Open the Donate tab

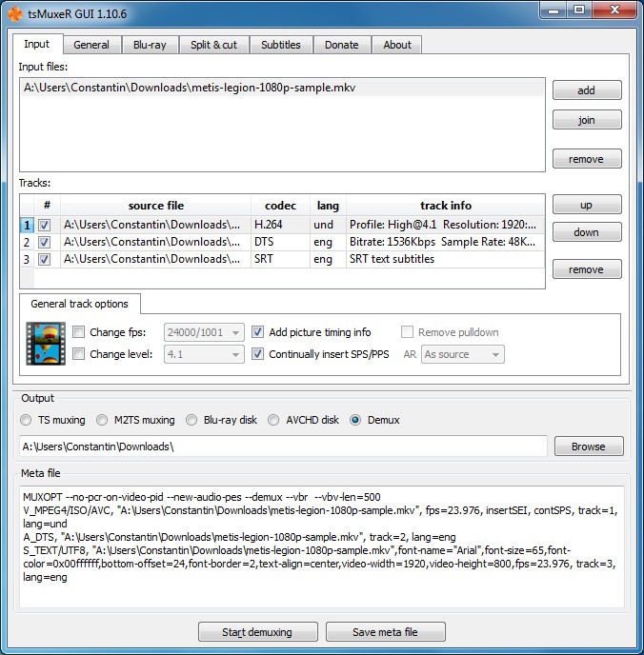(342, 45)
